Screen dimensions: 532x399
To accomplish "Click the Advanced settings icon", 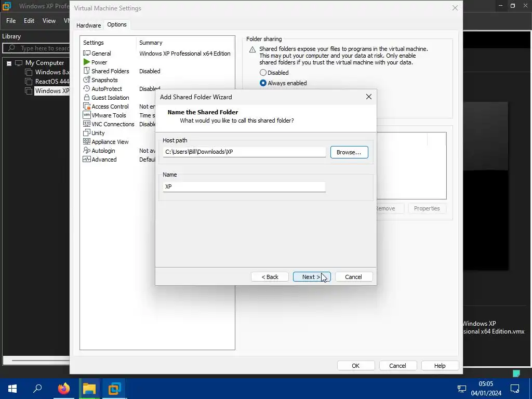I will click(87, 159).
